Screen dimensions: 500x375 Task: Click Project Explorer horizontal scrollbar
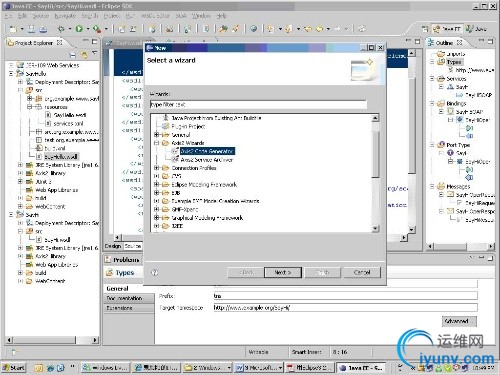[x=44, y=340]
